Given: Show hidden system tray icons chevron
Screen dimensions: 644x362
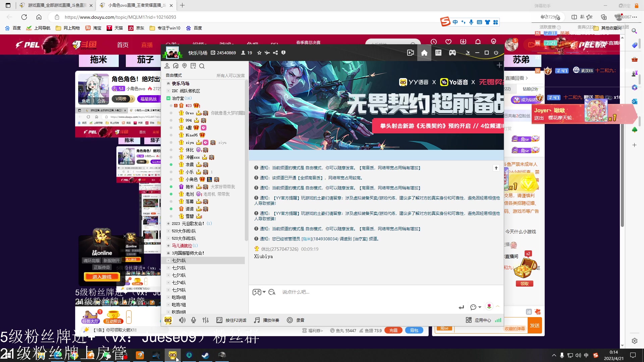Looking at the screenshot, I should coord(554,355).
